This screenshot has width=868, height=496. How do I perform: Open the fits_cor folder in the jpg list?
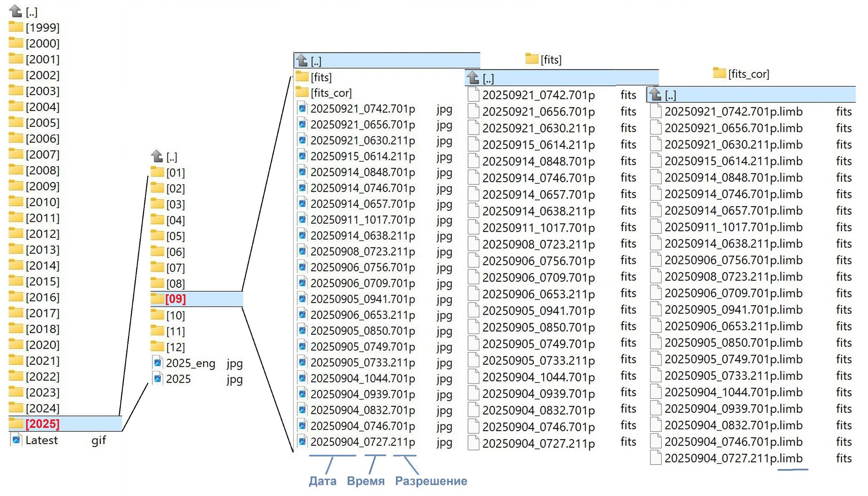coord(330,93)
